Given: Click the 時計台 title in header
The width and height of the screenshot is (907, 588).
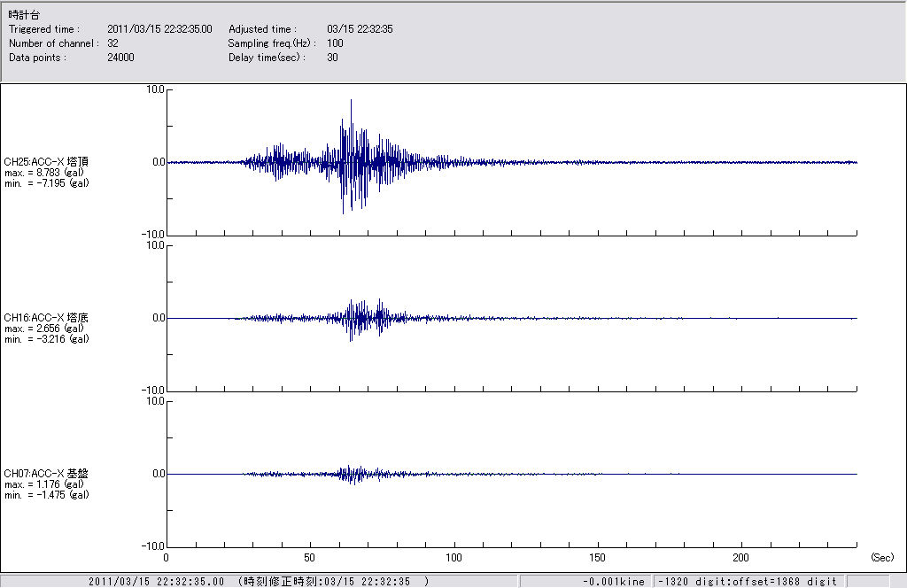Looking at the screenshot, I should tap(23, 16).
